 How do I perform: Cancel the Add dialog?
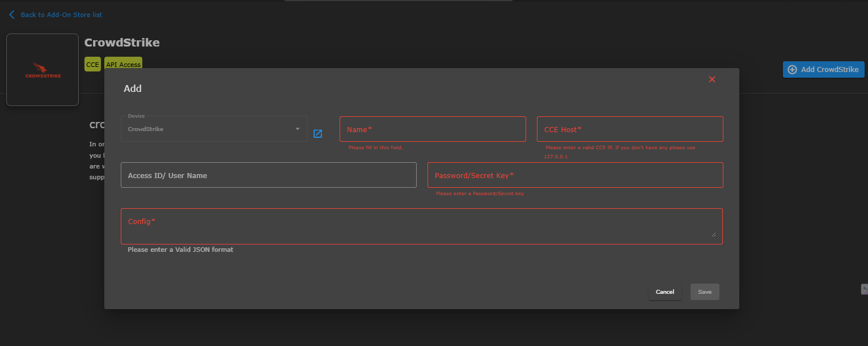(x=665, y=292)
